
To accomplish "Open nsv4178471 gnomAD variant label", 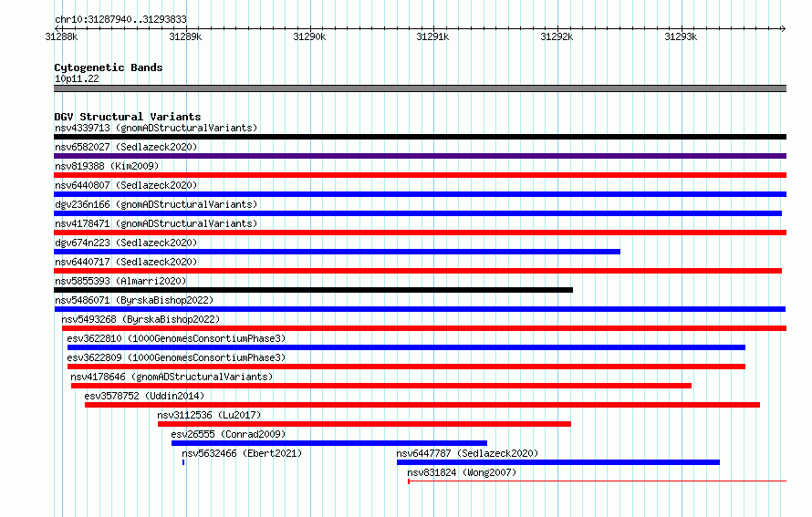I will point(156,223).
